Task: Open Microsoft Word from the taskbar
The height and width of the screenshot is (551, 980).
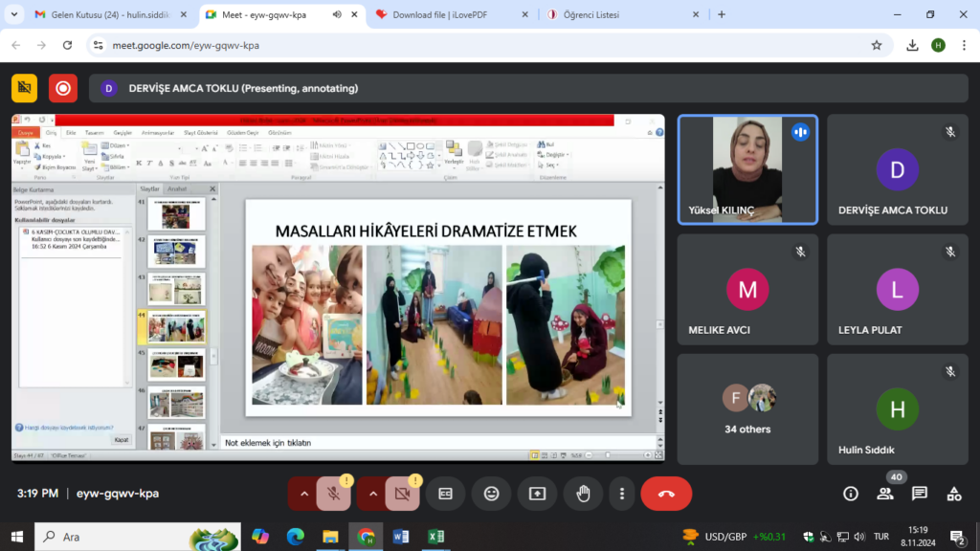Action: (x=400, y=537)
